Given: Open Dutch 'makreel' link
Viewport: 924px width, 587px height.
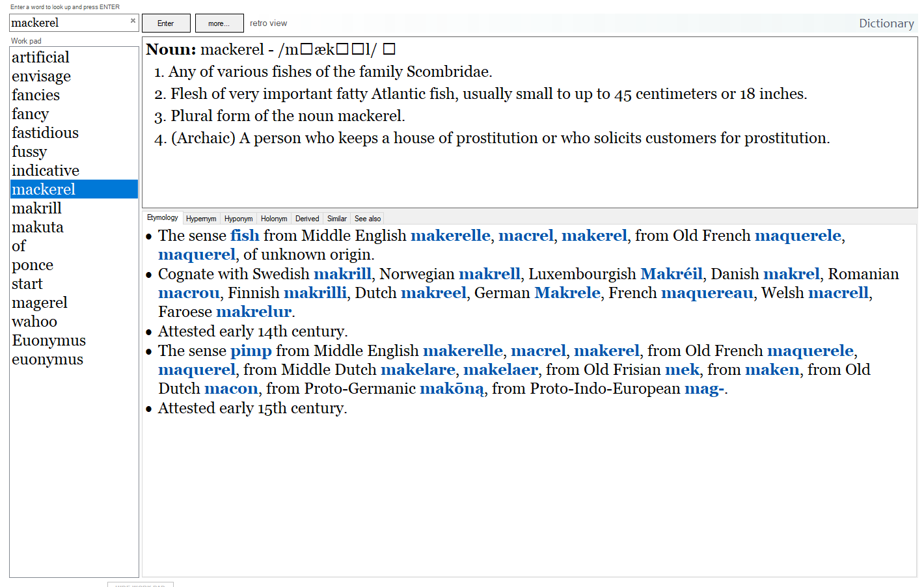Looking at the screenshot, I should (x=433, y=293).
